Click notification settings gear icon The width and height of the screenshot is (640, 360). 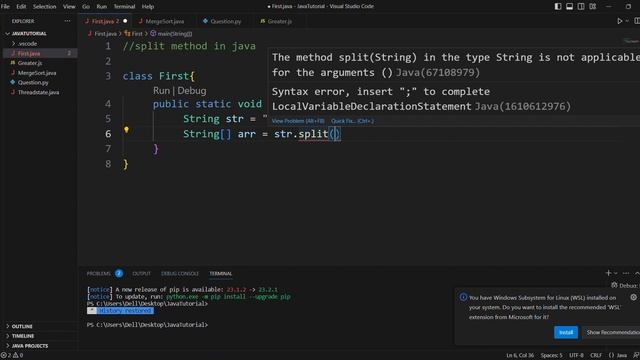tap(633, 297)
